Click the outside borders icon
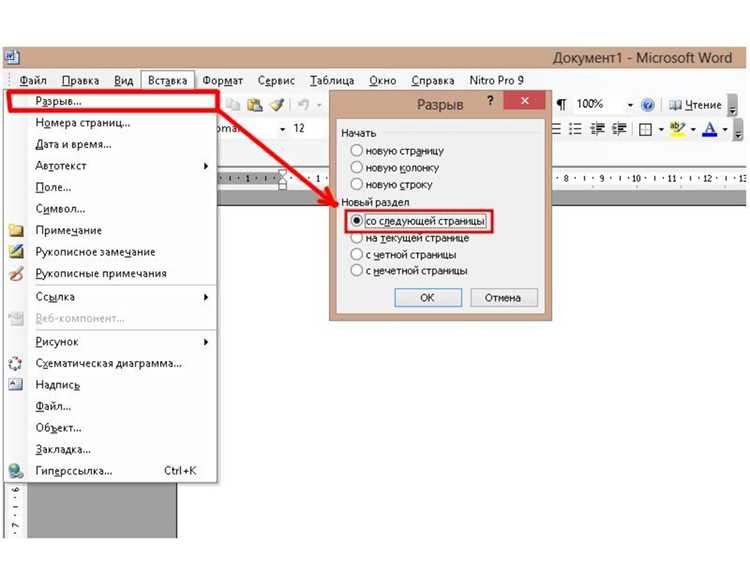Viewport: 750px width, 585px height. pos(645,130)
